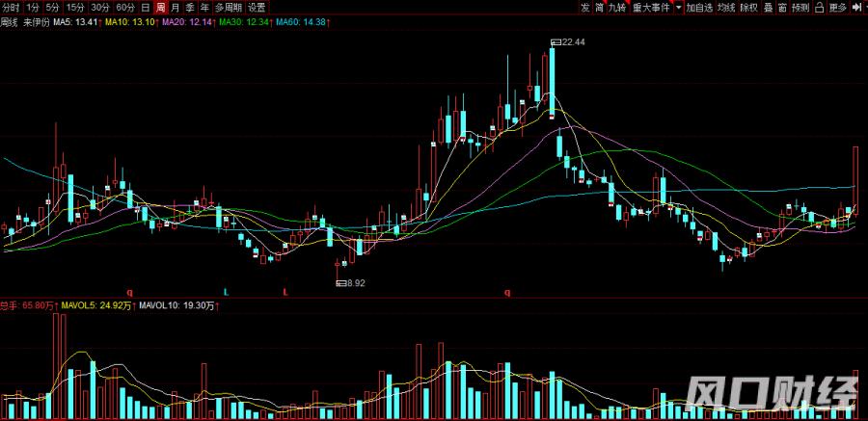Switch to the 月 monthly tab

(175, 8)
